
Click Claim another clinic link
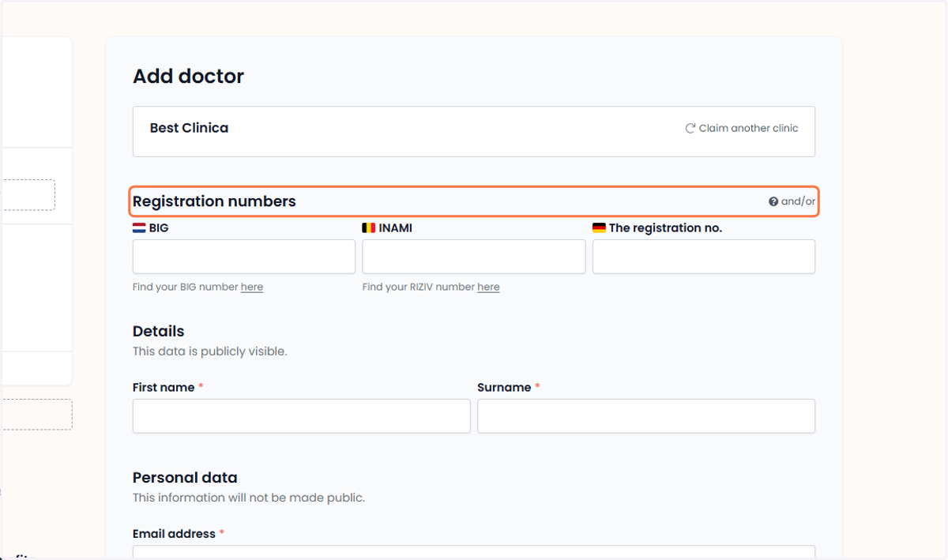click(x=748, y=128)
